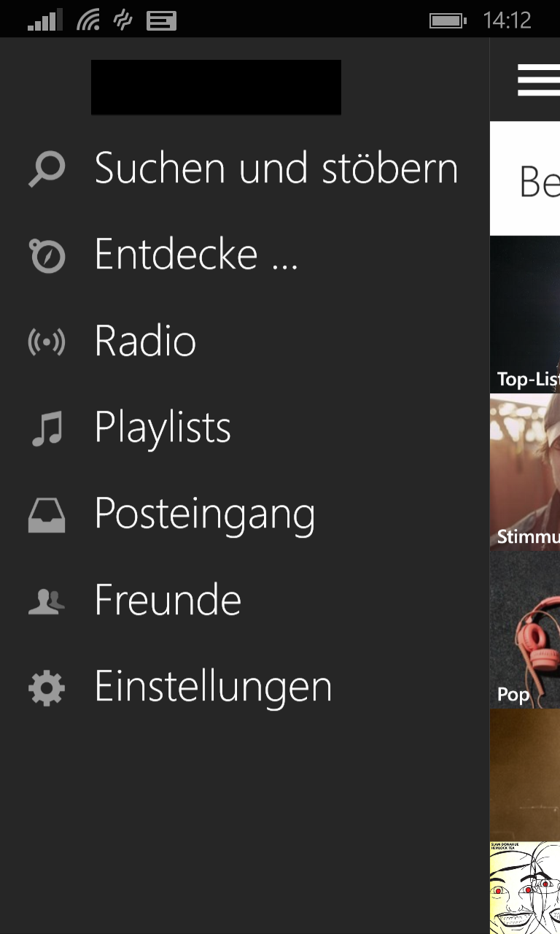Tap the Radio broadcast icon

click(47, 341)
